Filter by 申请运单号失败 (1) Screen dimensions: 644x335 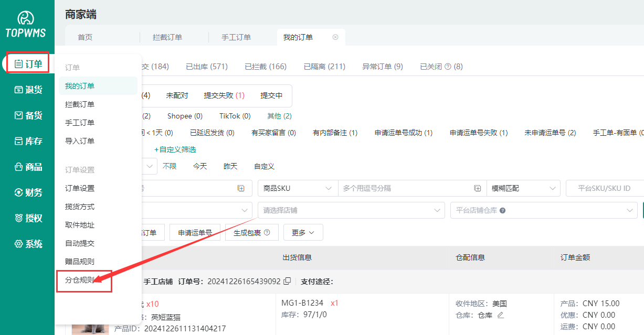tap(479, 133)
